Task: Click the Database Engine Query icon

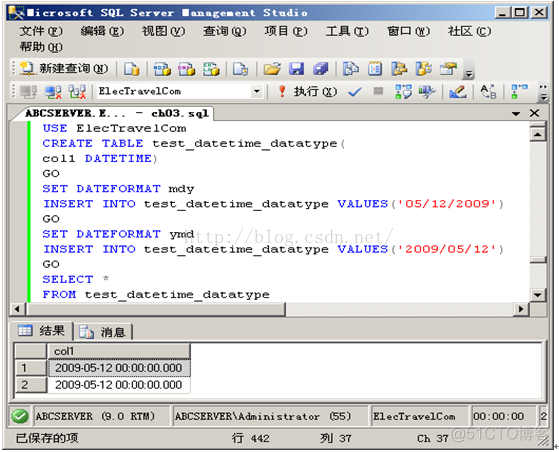Action: tap(131, 68)
